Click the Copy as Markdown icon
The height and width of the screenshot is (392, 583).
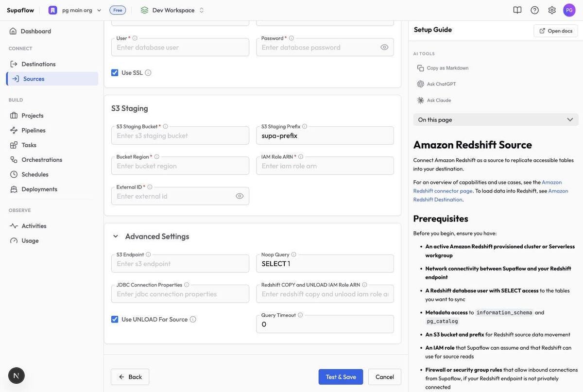pos(421,68)
